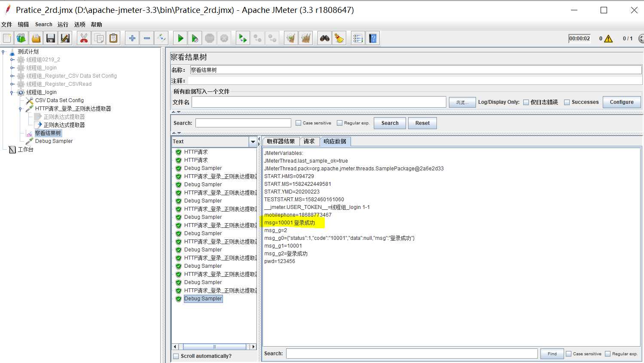The width and height of the screenshot is (644, 363).
Task: Cut selection with the scissors icon
Action: [x=84, y=38]
